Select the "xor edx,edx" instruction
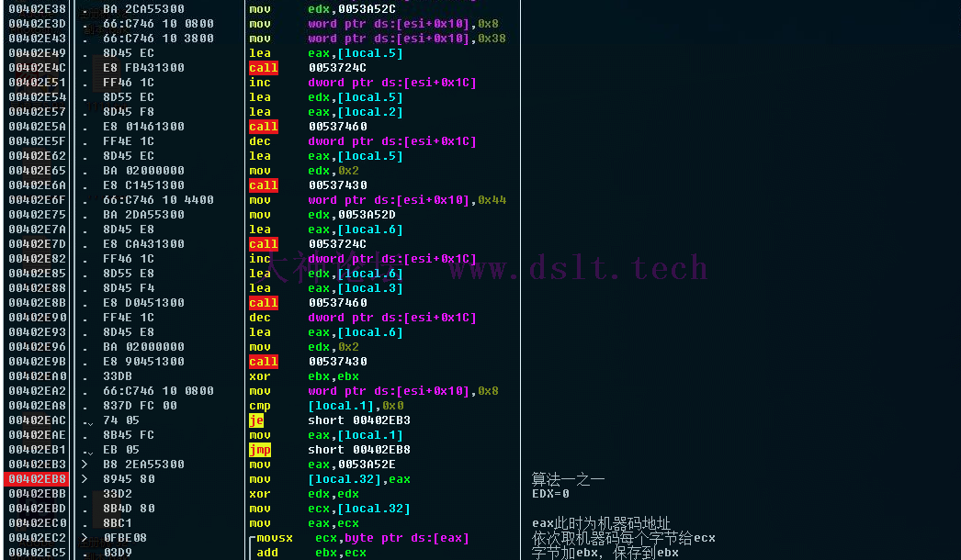Screen dimensions: 961x560 pos(303,494)
